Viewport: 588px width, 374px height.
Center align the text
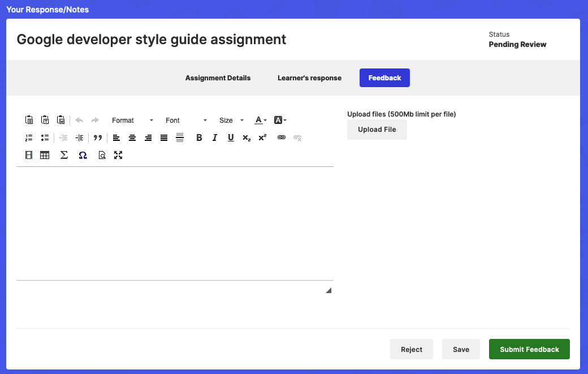132,137
